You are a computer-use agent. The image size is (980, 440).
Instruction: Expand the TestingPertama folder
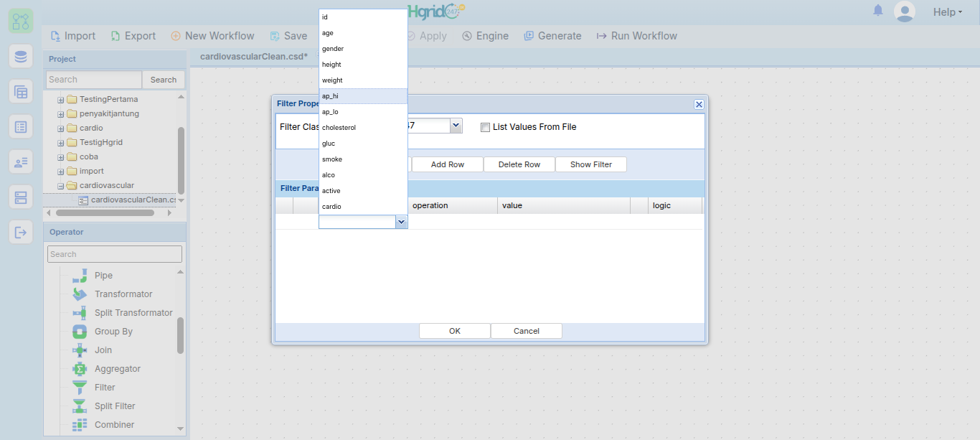(x=61, y=99)
